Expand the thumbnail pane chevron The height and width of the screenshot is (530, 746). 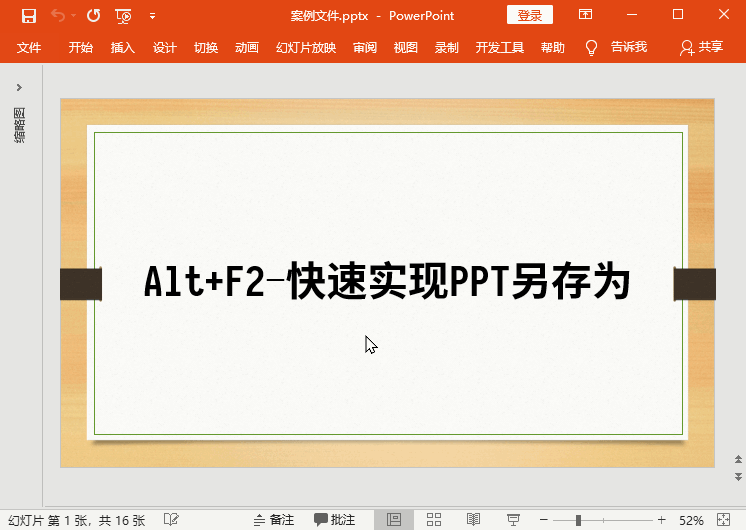point(19,88)
